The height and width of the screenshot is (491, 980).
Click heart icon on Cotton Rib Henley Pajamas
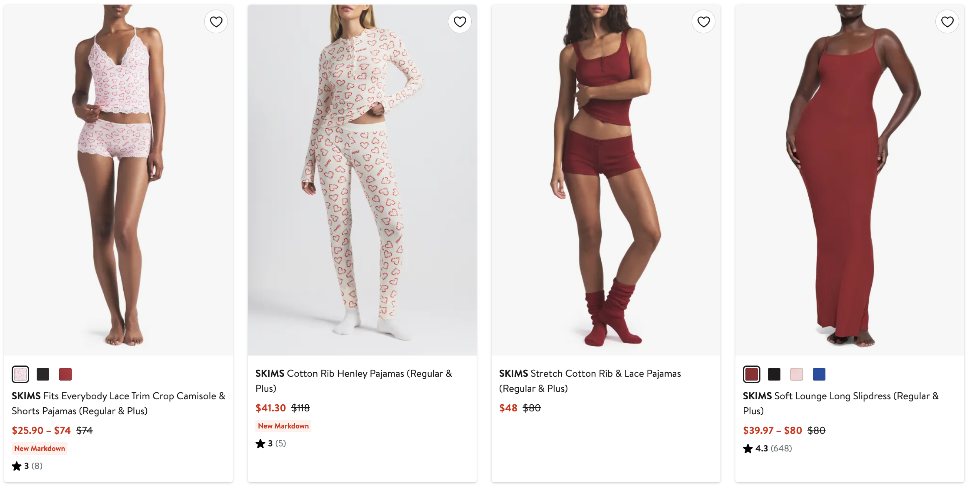coord(460,22)
